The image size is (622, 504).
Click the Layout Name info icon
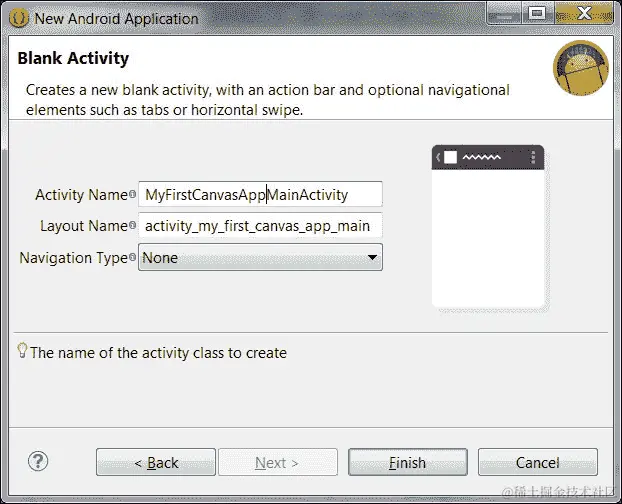[x=132, y=226]
